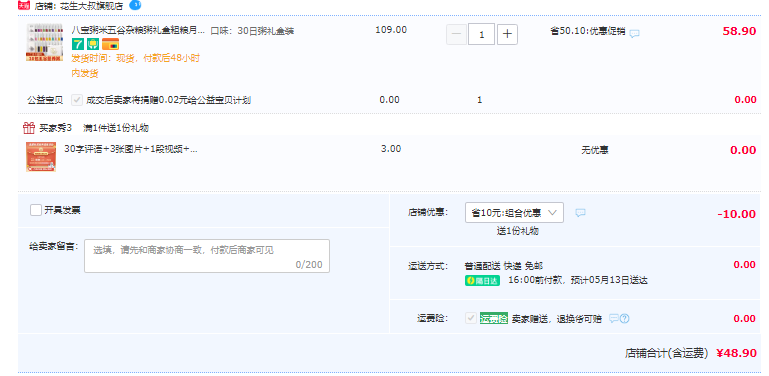This screenshot has width=769, height=376.
Task: Open chat via blue icon after store name
Action: (135, 5)
